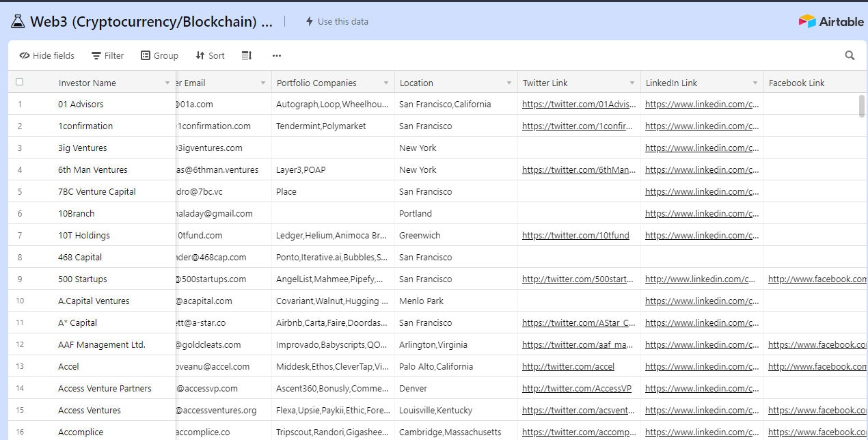This screenshot has width=868, height=440.
Task: Click the @accessvp.com email cell
Action: [223, 389]
